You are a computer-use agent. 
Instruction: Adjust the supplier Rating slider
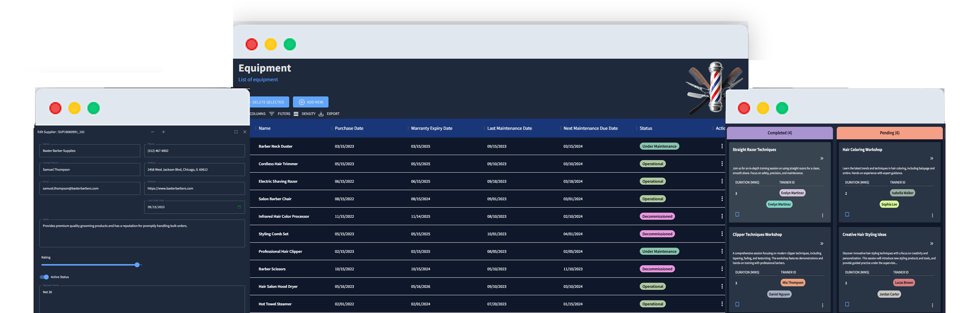tap(137, 265)
